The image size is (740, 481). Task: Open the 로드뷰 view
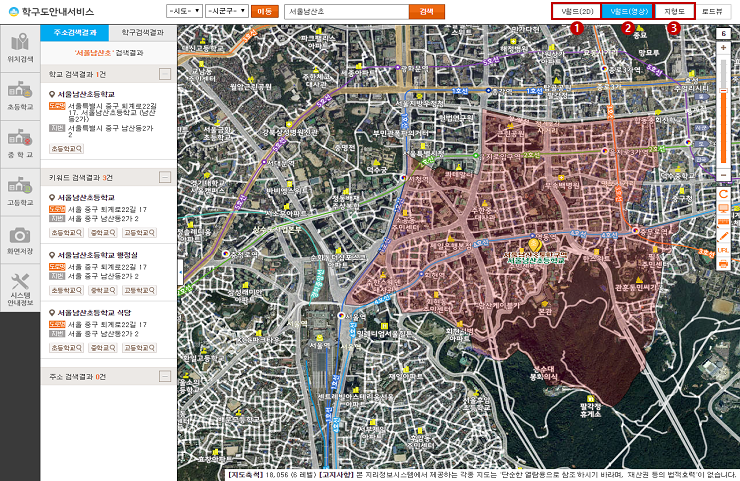point(712,11)
